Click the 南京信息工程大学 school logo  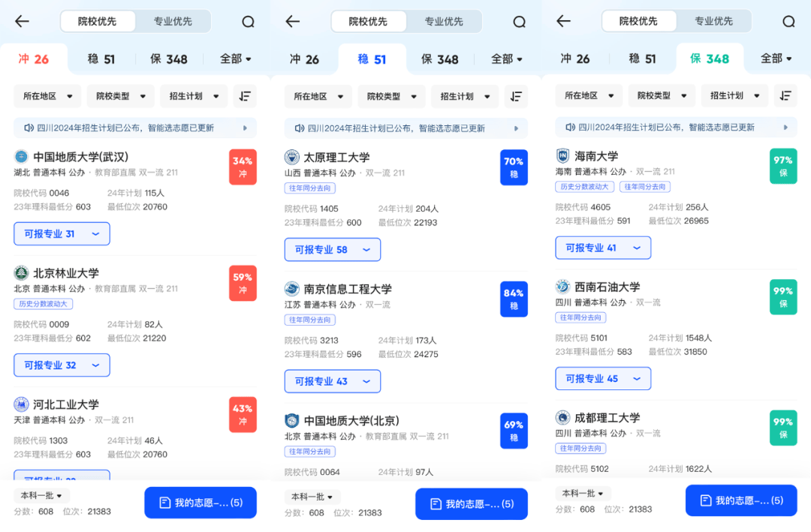tap(291, 288)
